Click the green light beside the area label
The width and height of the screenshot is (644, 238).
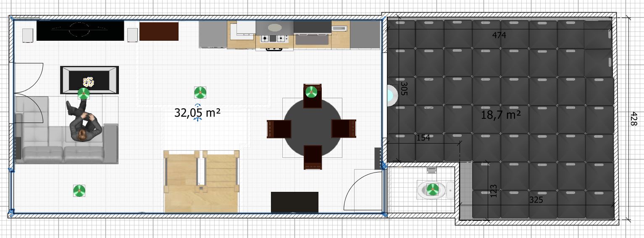pyautogui.click(x=200, y=92)
